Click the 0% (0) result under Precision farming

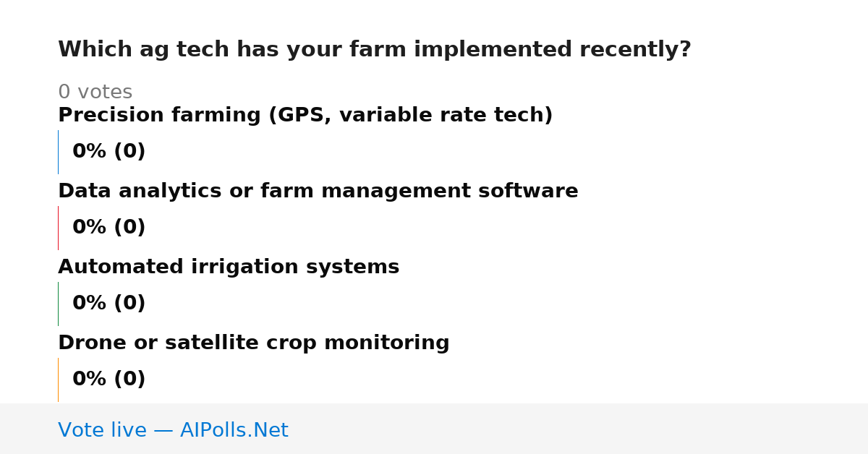[109, 152]
